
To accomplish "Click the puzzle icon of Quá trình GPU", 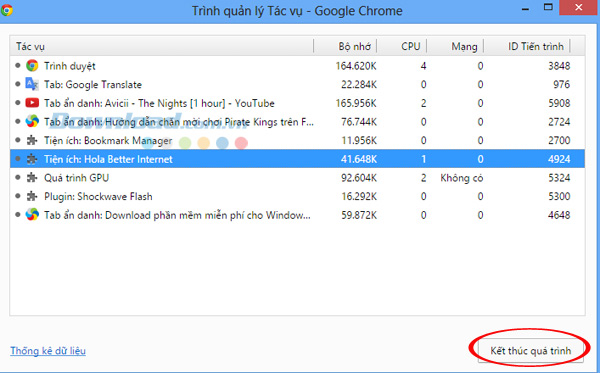I will 32,178.
